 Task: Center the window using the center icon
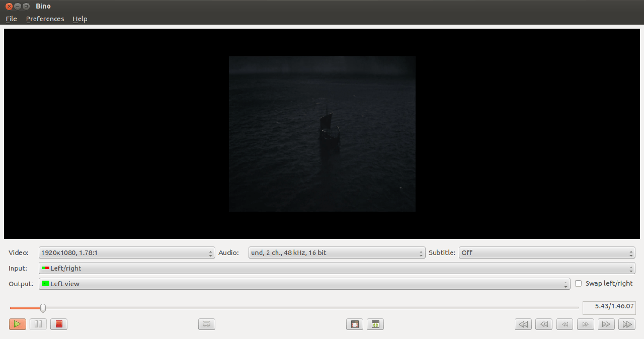(375, 324)
